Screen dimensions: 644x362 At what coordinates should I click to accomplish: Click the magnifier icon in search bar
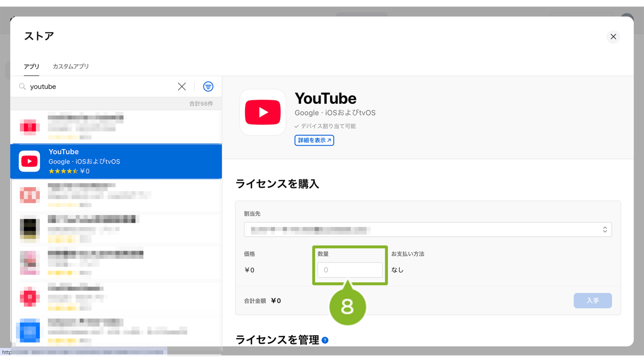[x=23, y=87]
